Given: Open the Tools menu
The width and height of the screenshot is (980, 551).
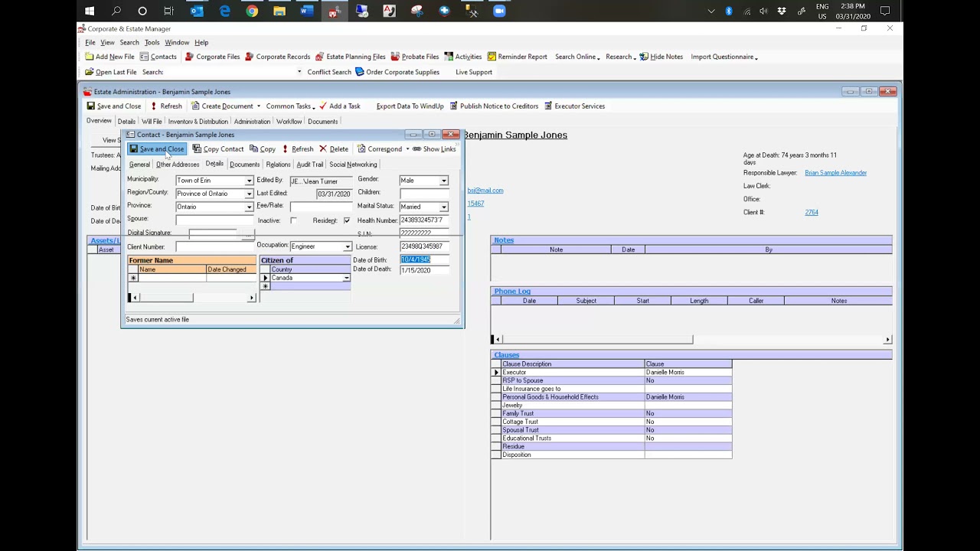Looking at the screenshot, I should pyautogui.click(x=152, y=43).
